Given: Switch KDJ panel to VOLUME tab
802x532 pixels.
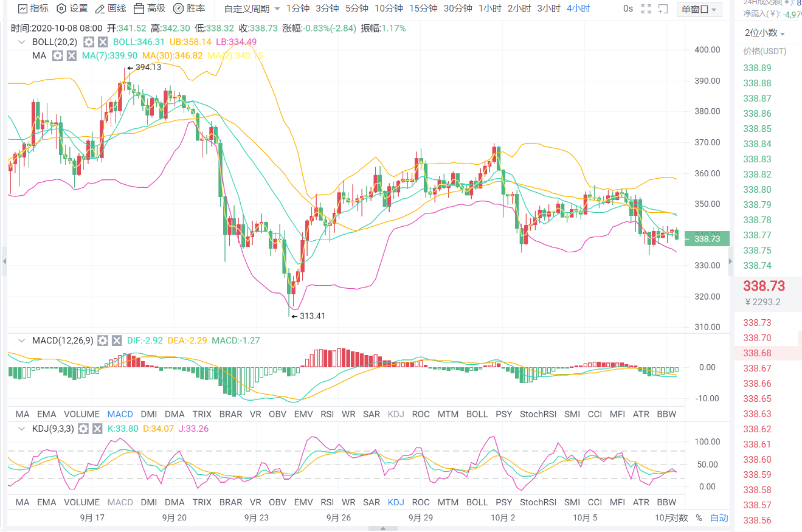Looking at the screenshot, I should (81, 502).
